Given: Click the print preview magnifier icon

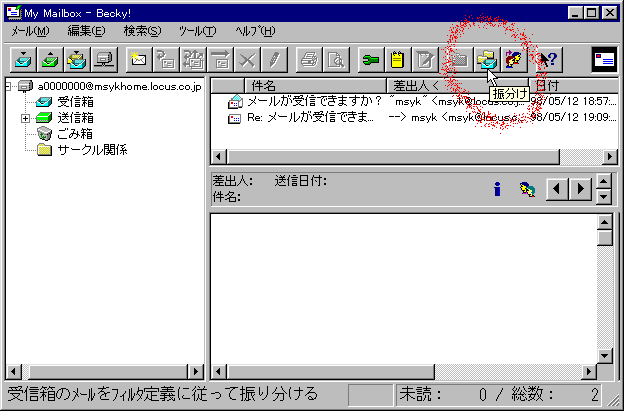Looking at the screenshot, I should [336, 61].
